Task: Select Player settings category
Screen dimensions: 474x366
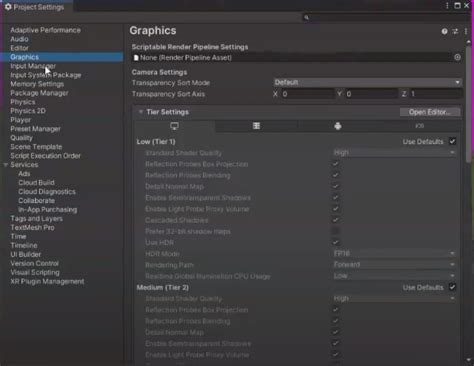Action: (20, 120)
